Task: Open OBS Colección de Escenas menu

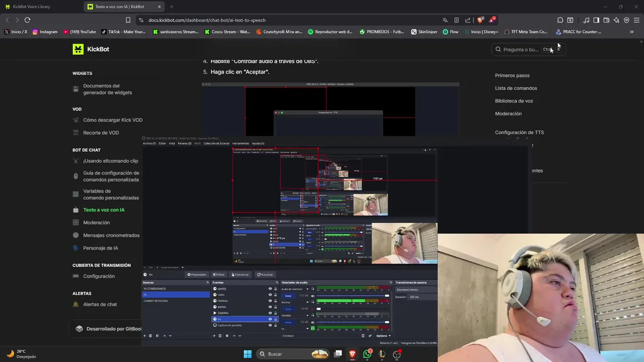Action: coord(216,143)
